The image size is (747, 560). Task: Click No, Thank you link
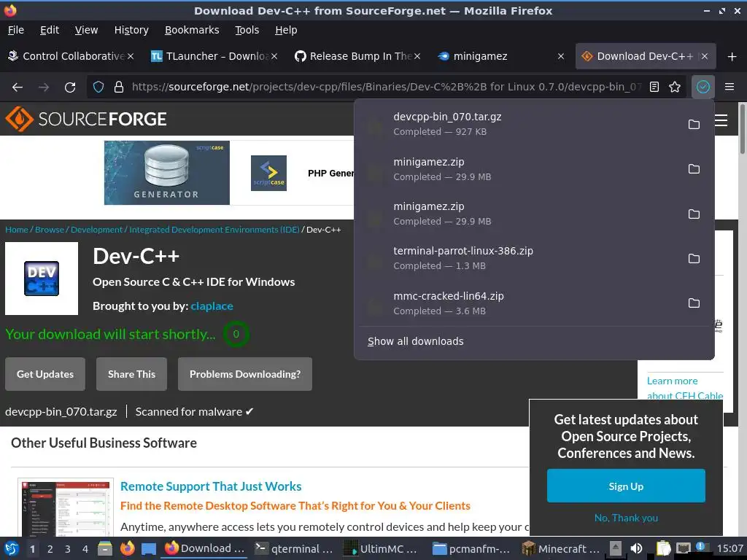pyautogui.click(x=626, y=518)
